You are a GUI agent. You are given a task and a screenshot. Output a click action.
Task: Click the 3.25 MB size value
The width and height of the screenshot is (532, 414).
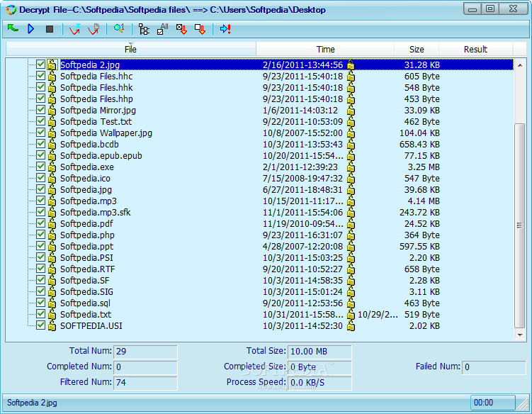tap(424, 167)
